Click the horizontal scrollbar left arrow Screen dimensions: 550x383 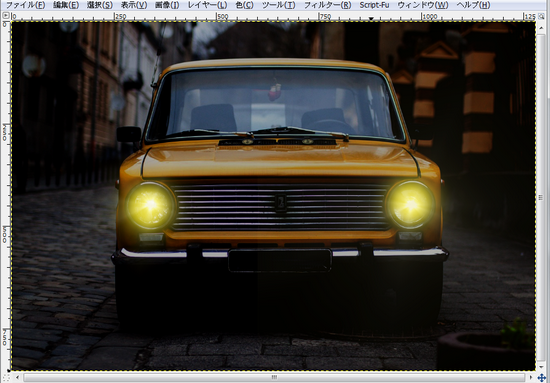(18, 377)
